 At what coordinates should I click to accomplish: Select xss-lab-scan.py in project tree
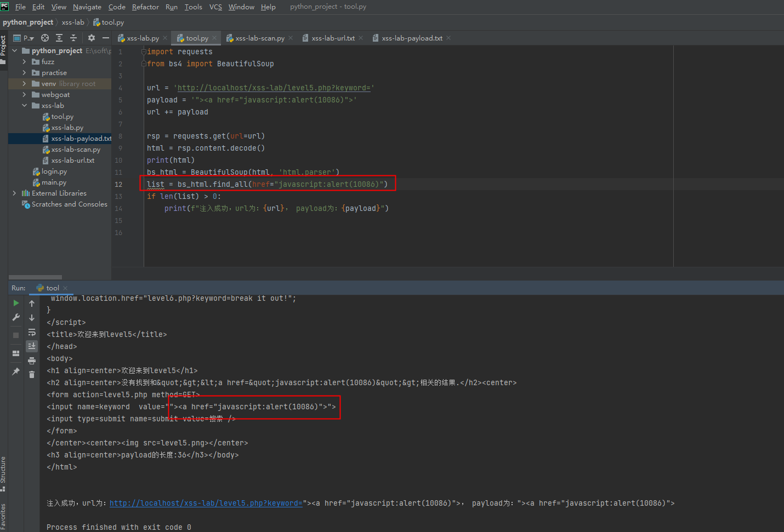point(71,150)
